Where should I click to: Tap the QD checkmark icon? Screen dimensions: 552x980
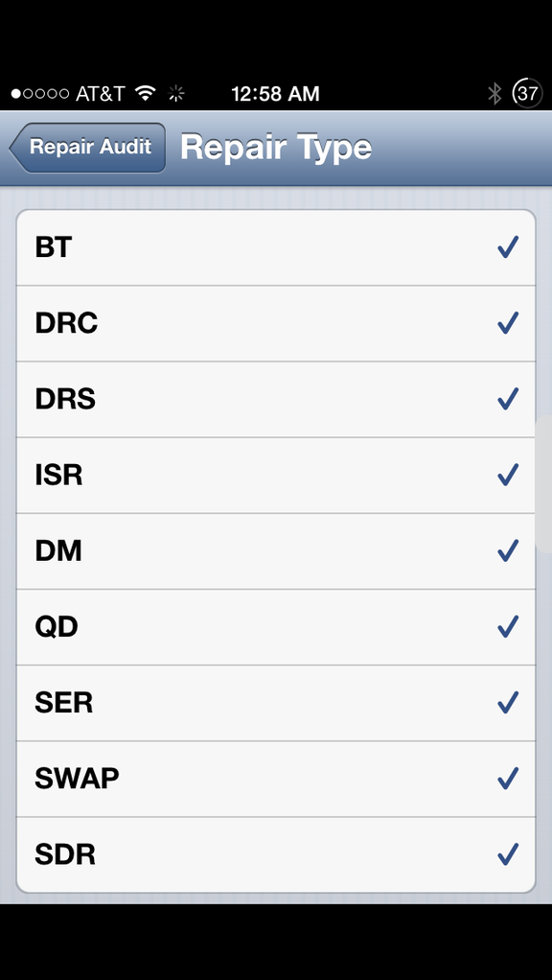point(508,626)
